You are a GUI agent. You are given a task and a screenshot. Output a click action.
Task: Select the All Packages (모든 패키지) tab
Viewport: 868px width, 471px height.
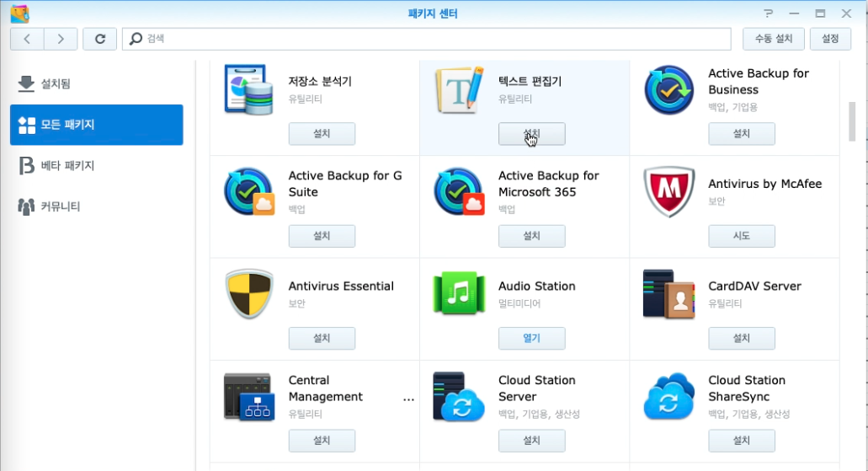coord(96,125)
